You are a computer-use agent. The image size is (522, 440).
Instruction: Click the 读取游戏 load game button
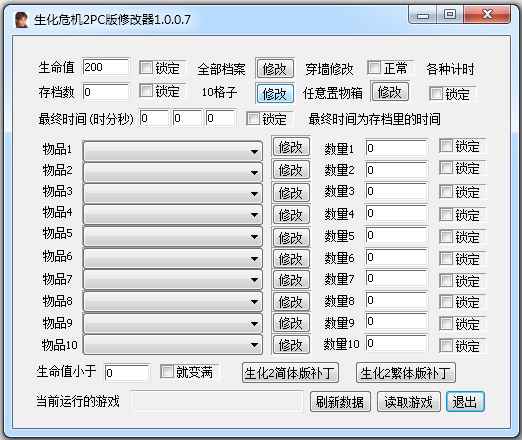[409, 402]
